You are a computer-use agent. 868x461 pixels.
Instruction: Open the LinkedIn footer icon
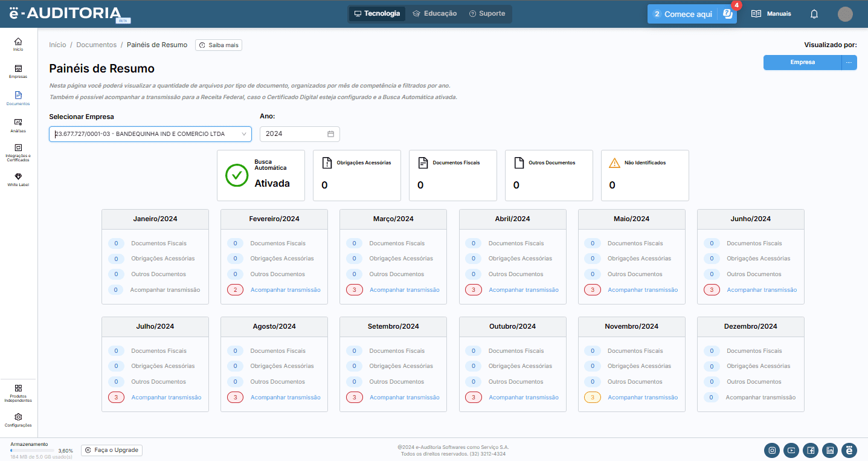(830, 450)
